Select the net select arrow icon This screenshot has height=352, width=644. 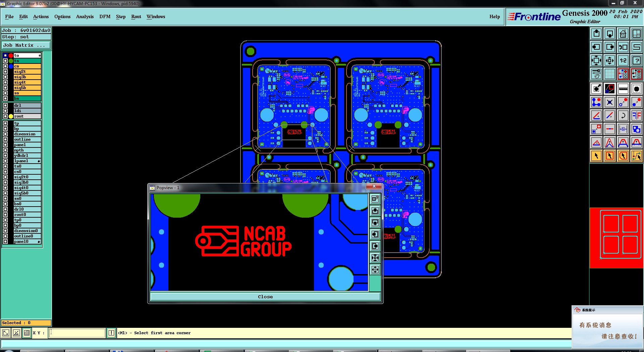click(637, 156)
